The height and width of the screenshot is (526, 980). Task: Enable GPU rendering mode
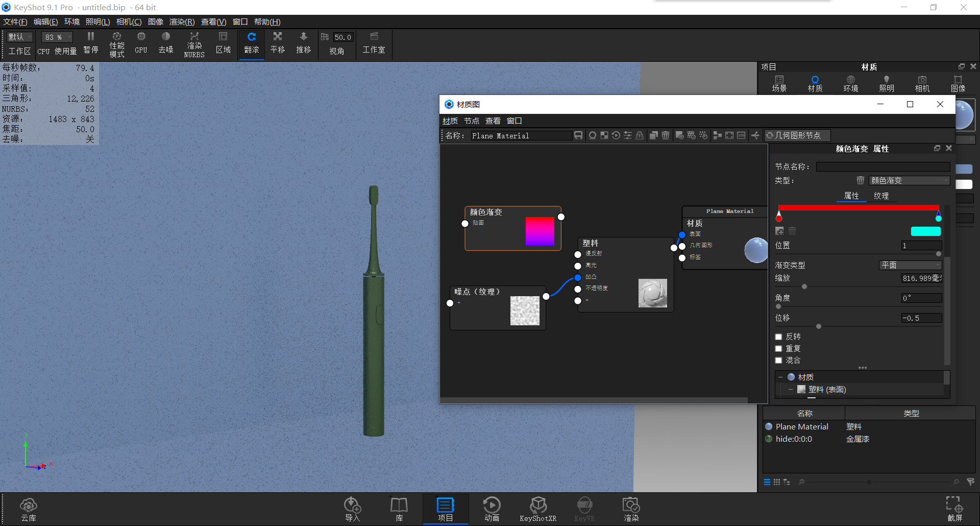[141, 43]
